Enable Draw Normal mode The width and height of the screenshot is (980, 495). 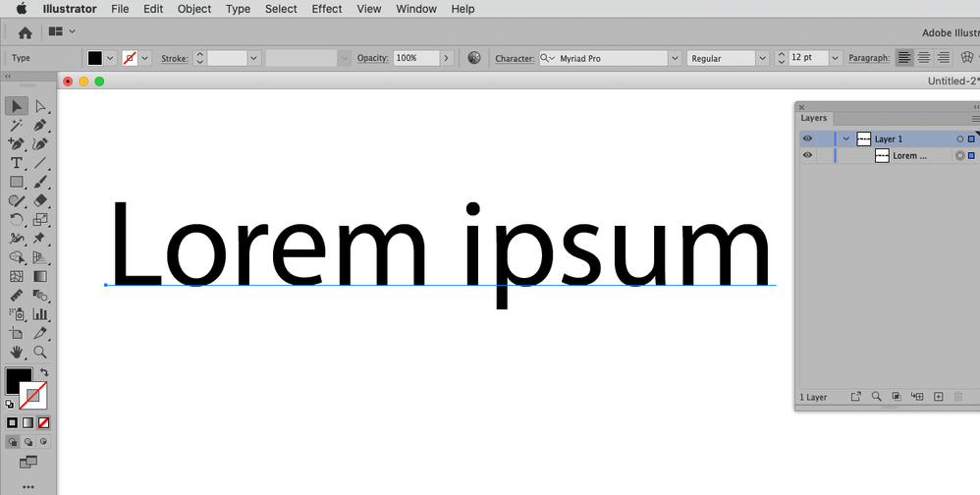click(13, 441)
